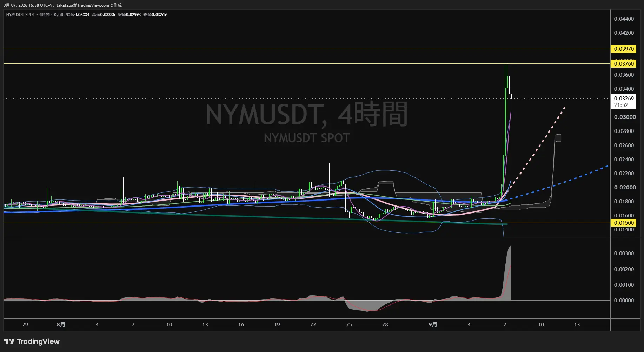Click the TradingView logo at bottom left
Screen dimensions: 644x352
click(32, 341)
